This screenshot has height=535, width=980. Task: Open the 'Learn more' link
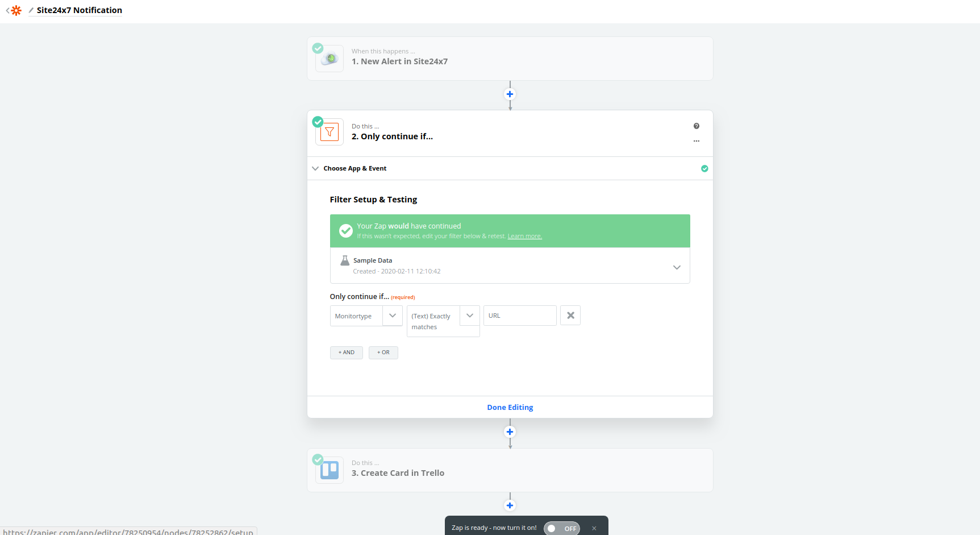pos(524,237)
